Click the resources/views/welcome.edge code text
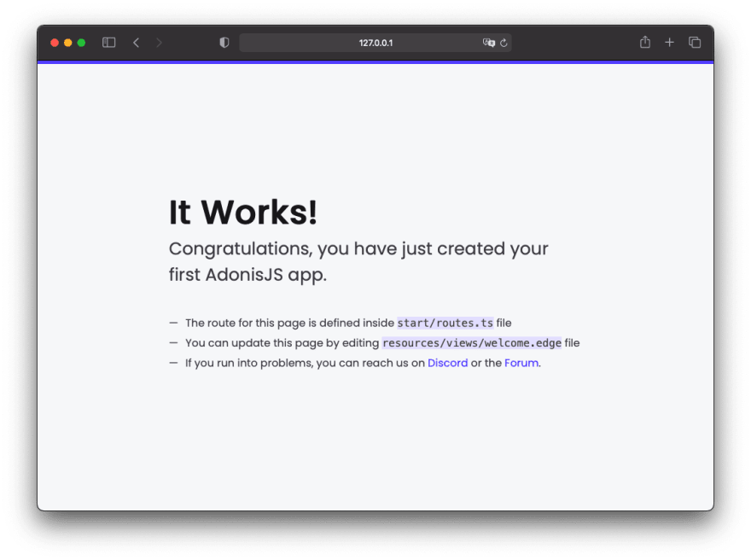The image size is (751, 560). (472, 343)
